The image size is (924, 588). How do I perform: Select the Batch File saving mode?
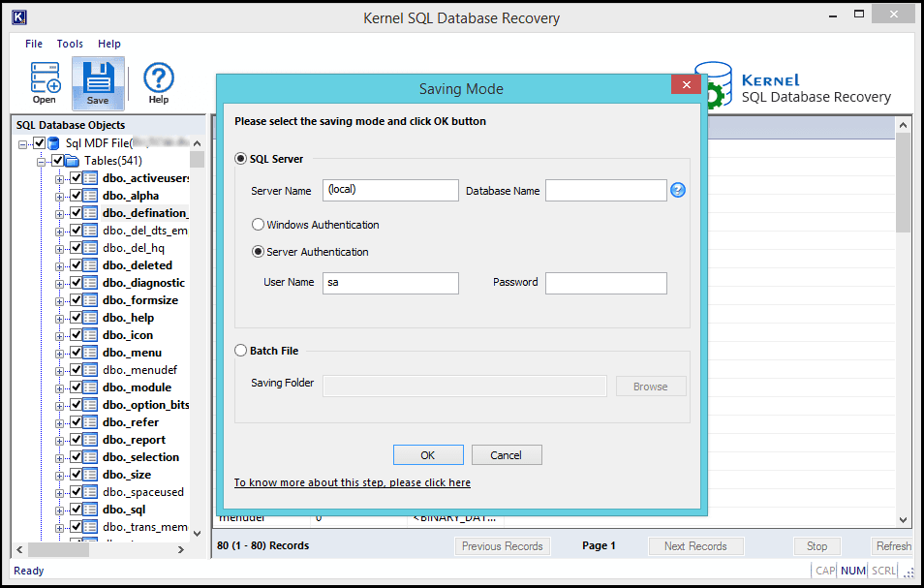click(240, 351)
